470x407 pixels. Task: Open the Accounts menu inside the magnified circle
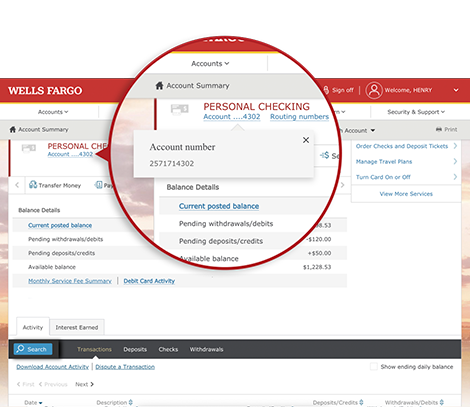(210, 64)
